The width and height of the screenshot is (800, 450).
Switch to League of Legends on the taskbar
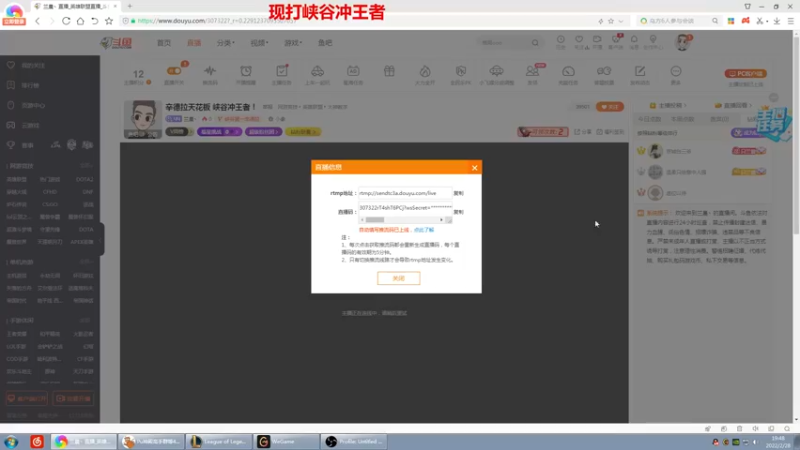pos(219,442)
